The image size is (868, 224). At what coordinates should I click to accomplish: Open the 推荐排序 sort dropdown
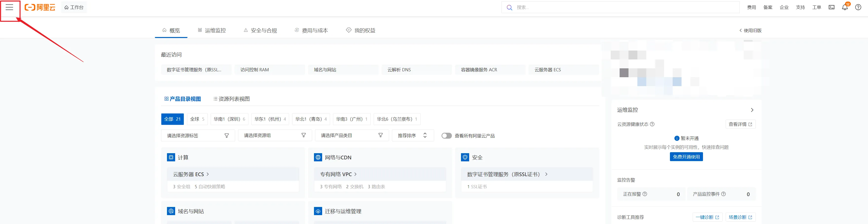click(412, 135)
